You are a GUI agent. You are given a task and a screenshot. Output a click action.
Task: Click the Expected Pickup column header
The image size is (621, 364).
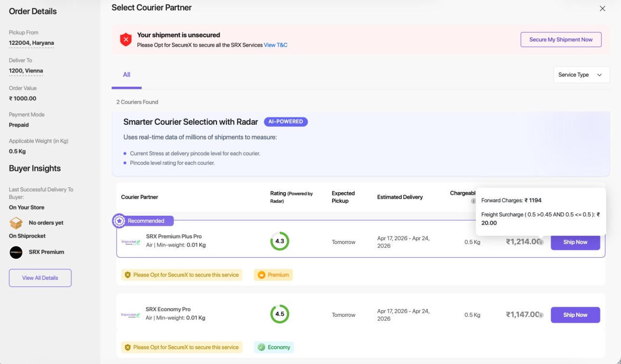343,197
